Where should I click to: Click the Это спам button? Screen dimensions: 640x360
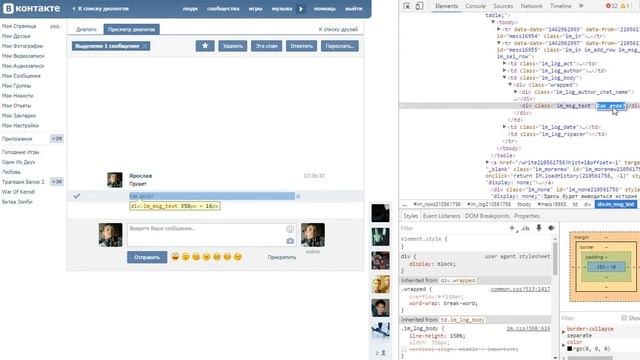tap(267, 46)
